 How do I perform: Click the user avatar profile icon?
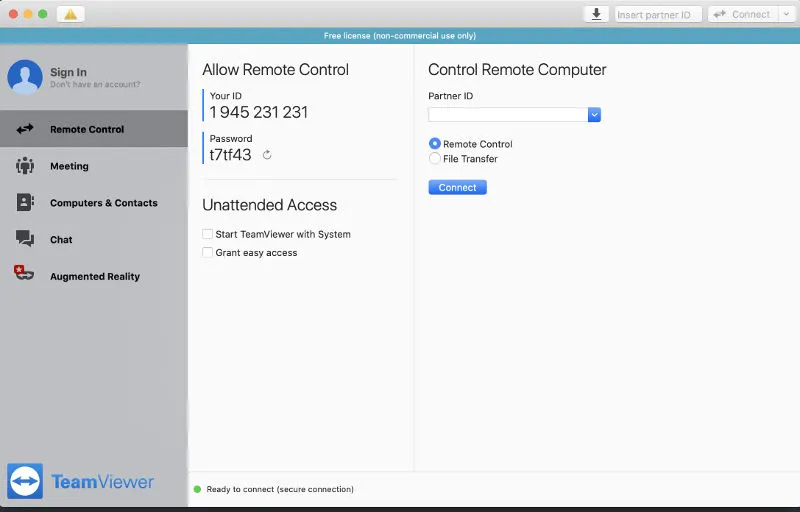click(24, 77)
